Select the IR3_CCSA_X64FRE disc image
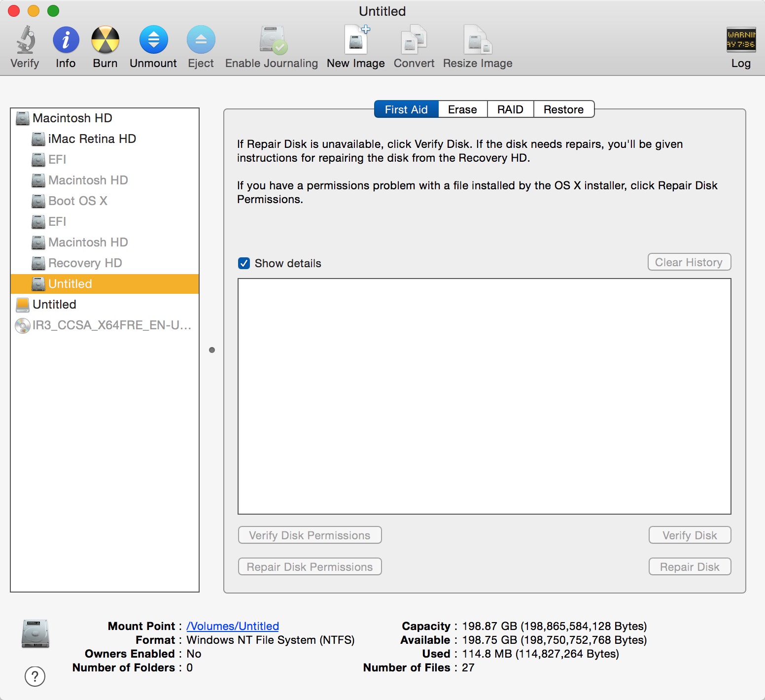This screenshot has height=700, width=765. tap(111, 325)
